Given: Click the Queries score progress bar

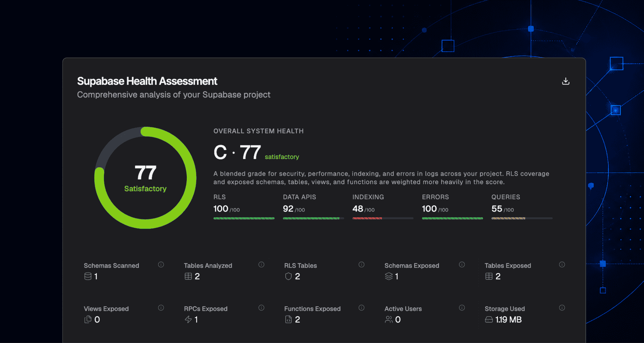Looking at the screenshot, I should (522, 218).
